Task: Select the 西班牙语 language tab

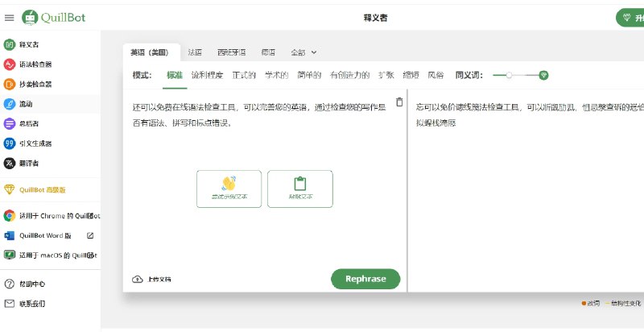Action: click(x=232, y=52)
